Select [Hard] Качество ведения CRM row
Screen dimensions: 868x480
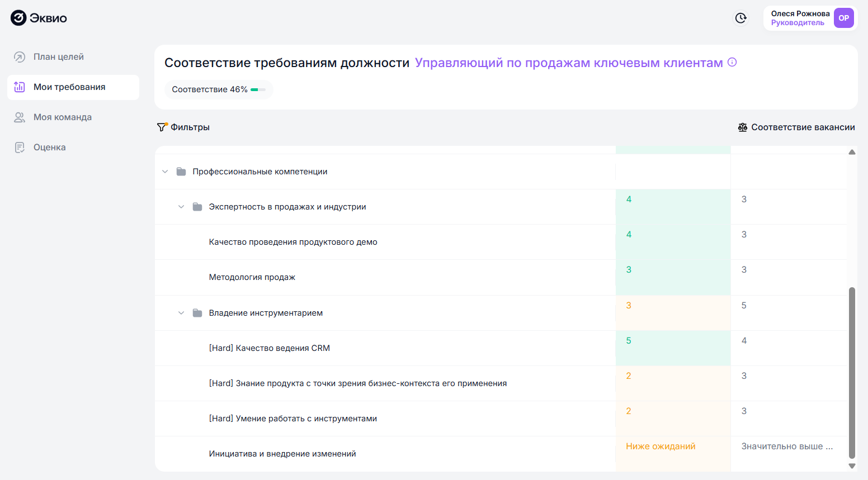pyautogui.click(x=501, y=348)
